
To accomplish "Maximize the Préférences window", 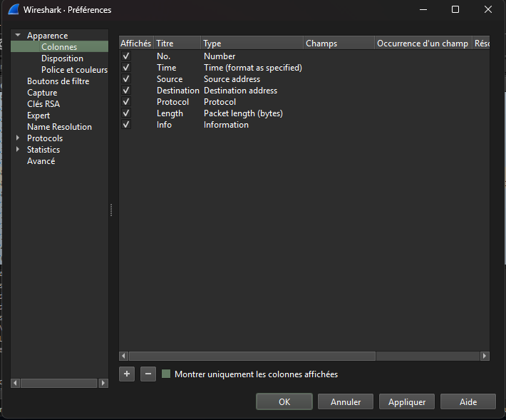I will (x=455, y=10).
